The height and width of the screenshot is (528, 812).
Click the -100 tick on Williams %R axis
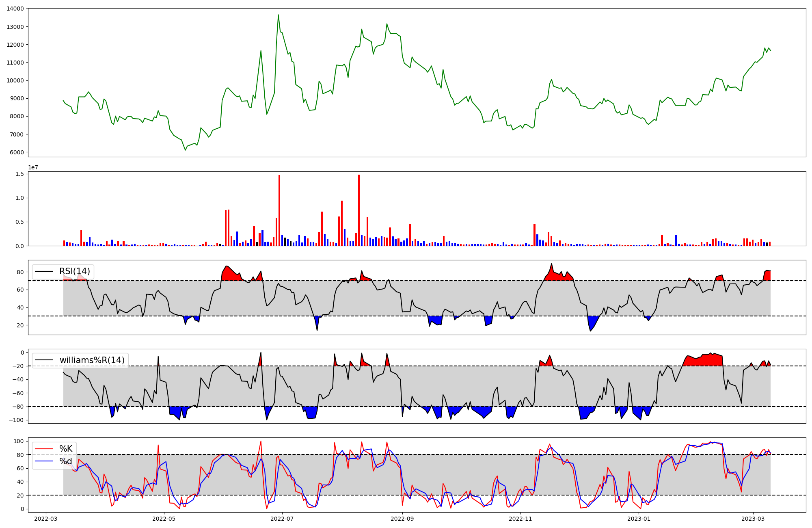coord(17,420)
